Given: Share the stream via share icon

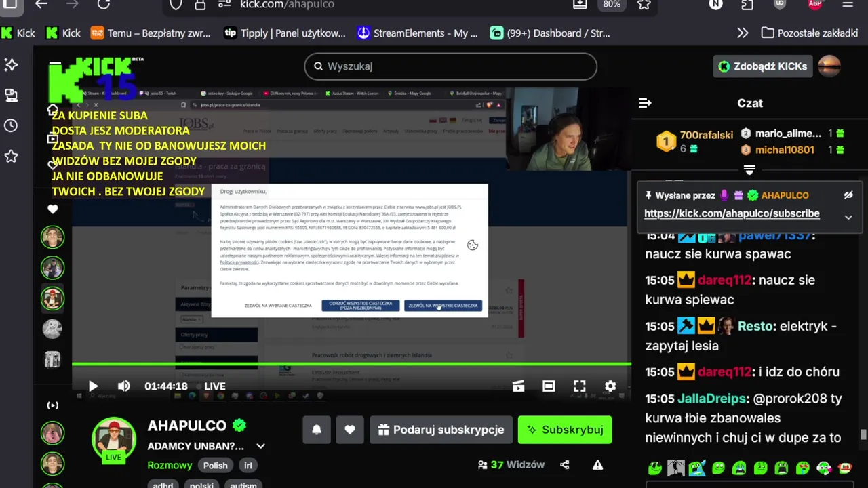Looking at the screenshot, I should pos(564,465).
